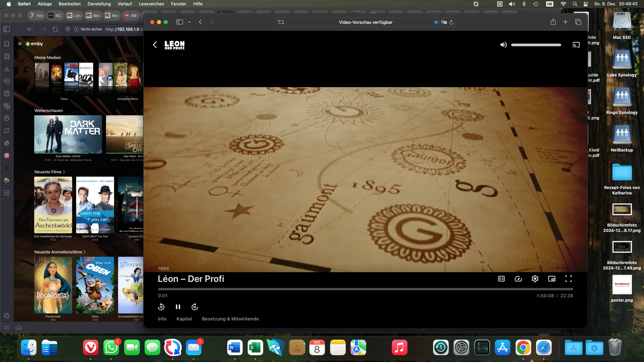
Task: Mute the player volume speaker
Action: click(503, 45)
